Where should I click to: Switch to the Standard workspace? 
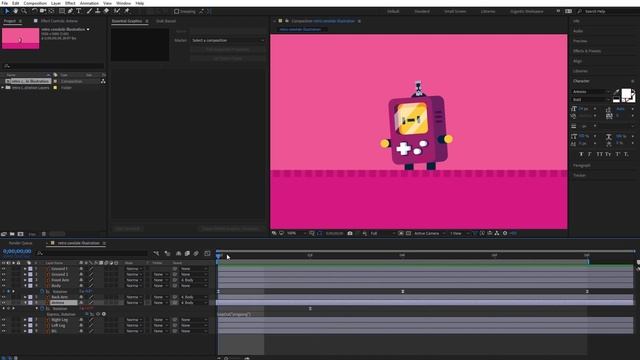[422, 11]
